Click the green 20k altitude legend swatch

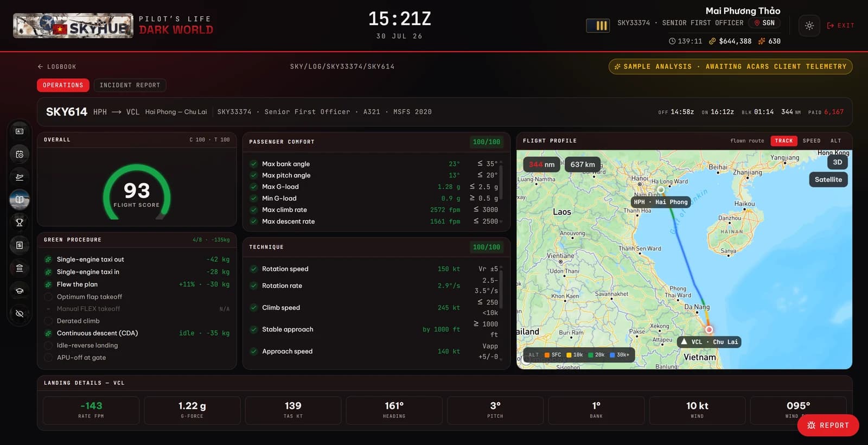pyautogui.click(x=590, y=355)
